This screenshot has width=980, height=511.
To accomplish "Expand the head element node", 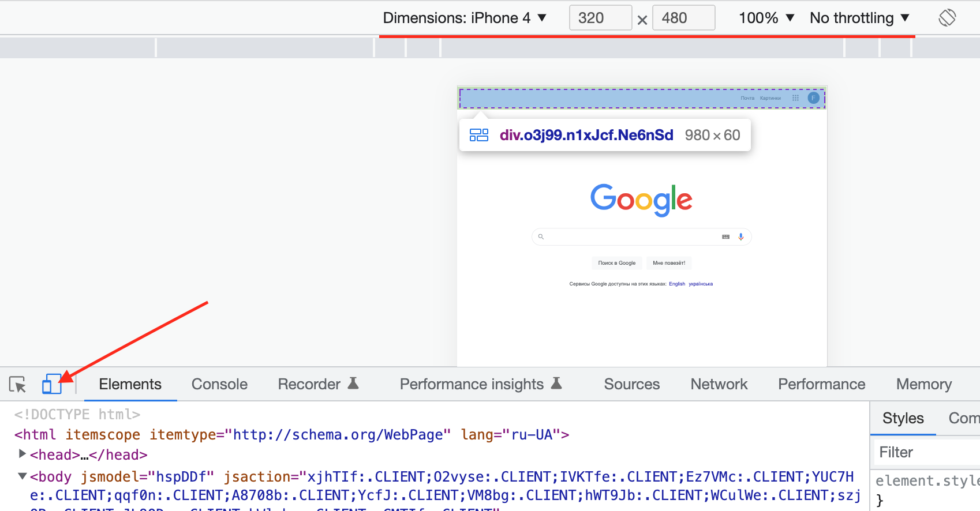I will coord(23,454).
